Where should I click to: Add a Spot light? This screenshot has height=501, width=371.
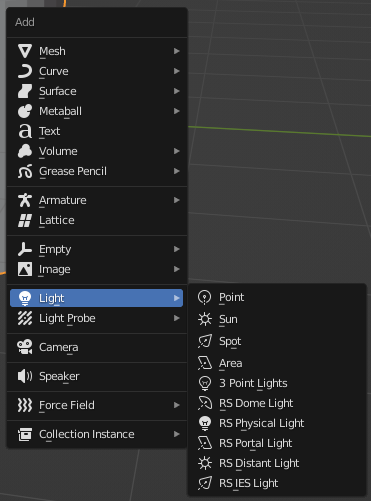click(x=277, y=341)
